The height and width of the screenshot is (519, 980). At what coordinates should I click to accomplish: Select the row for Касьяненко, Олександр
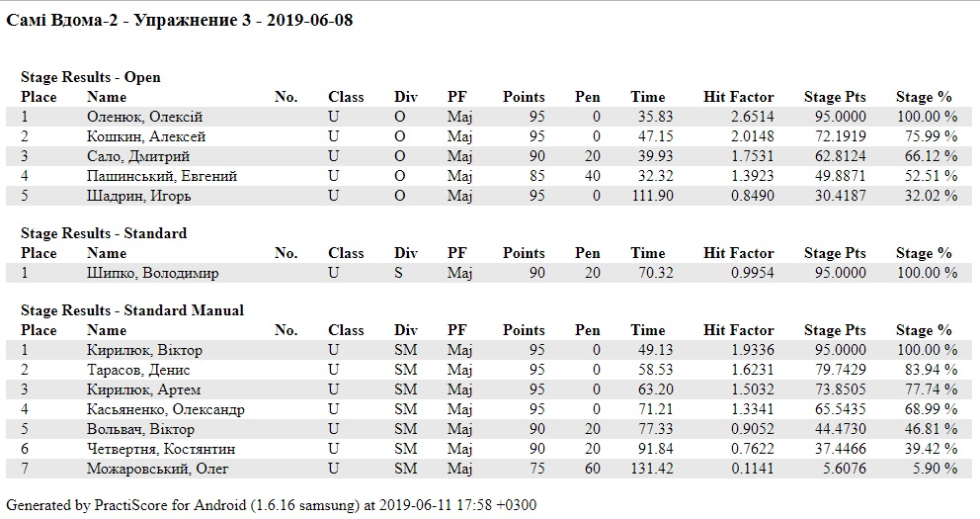coord(166,409)
